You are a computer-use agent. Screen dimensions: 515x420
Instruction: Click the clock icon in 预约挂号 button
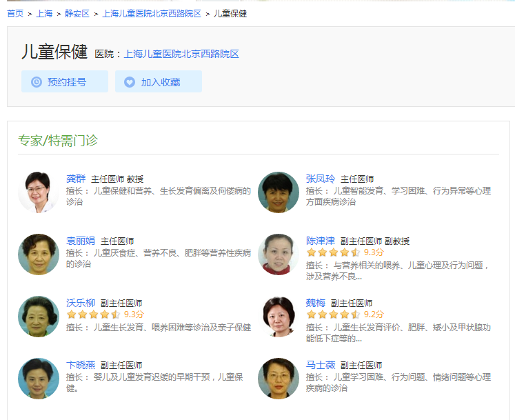37,82
